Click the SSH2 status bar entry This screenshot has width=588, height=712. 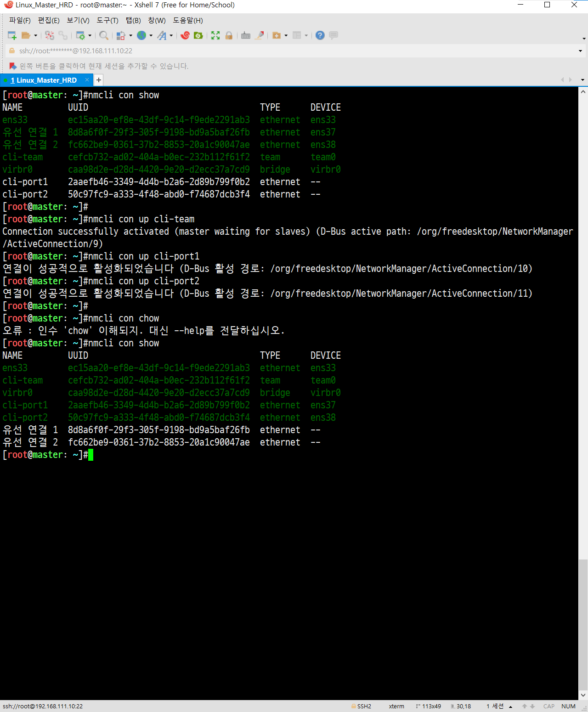tap(361, 706)
